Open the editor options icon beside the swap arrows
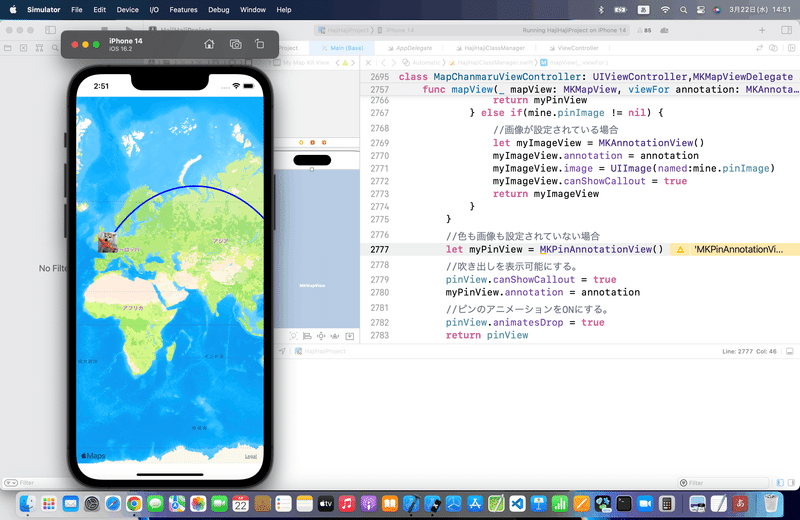Screen dimensions: 800x520 pos(773,48)
